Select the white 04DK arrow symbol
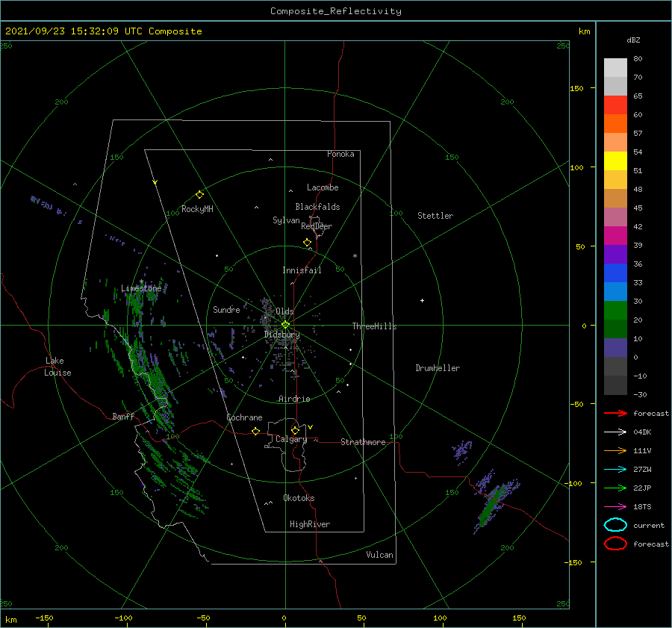 (615, 432)
